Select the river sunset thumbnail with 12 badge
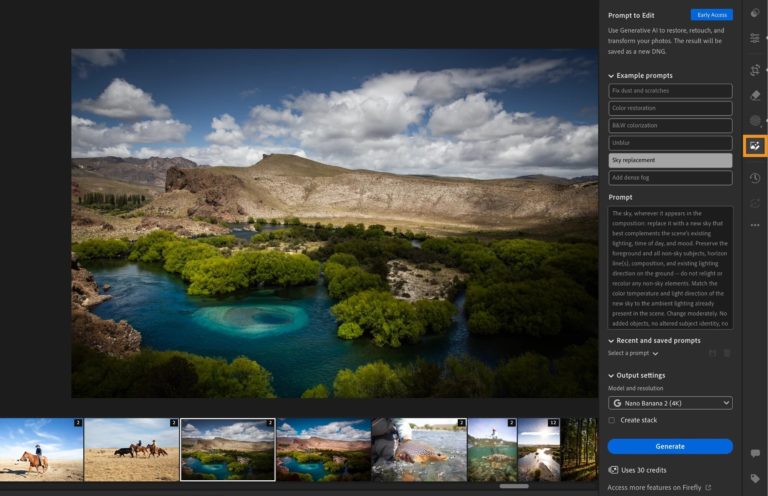The width and height of the screenshot is (768, 496). click(x=538, y=449)
